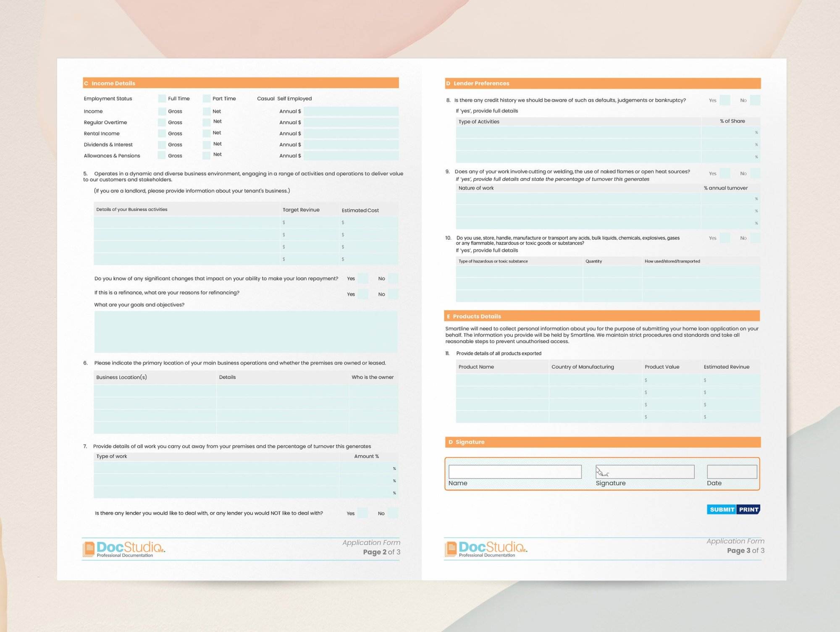The height and width of the screenshot is (632, 840).
Task: Tick Net checkbox for Dividends & Interest
Action: (206, 144)
